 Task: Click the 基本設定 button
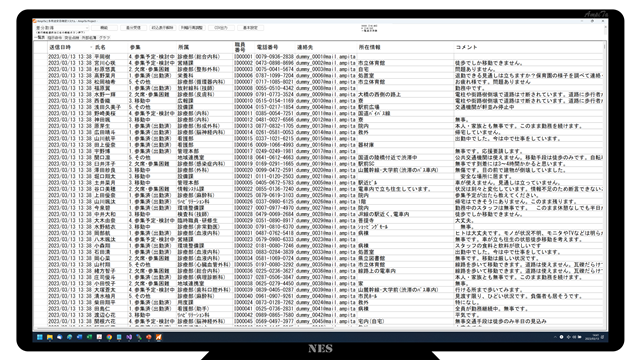(250, 28)
